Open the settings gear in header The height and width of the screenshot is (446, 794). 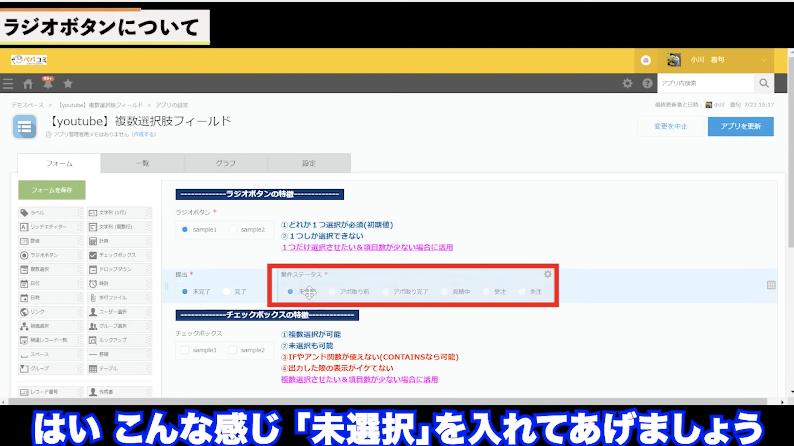click(628, 83)
